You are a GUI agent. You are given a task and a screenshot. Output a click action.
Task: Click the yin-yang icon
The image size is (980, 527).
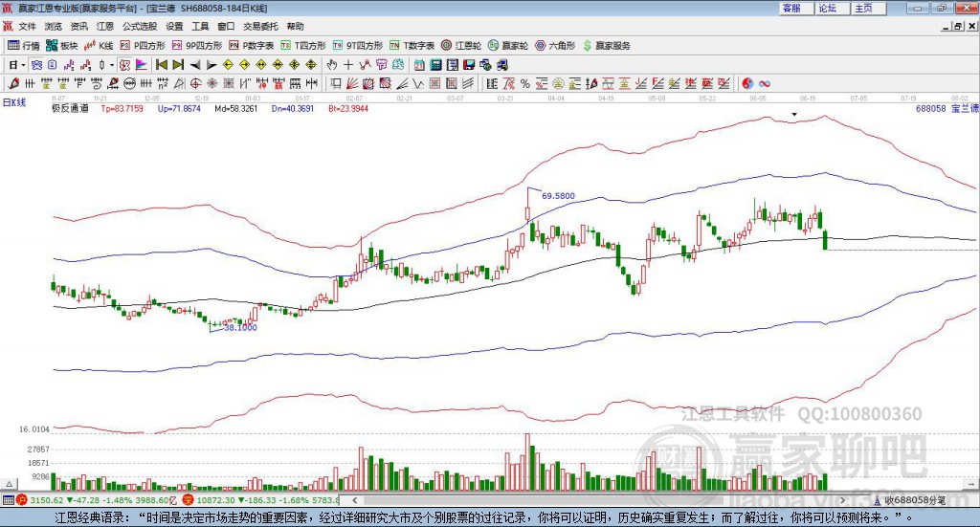(x=747, y=83)
